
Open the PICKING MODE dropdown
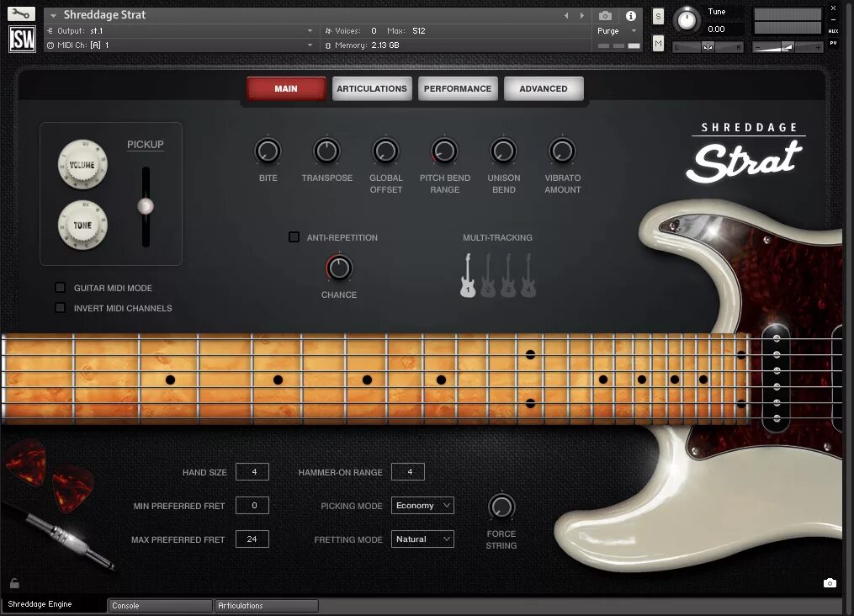(422, 505)
